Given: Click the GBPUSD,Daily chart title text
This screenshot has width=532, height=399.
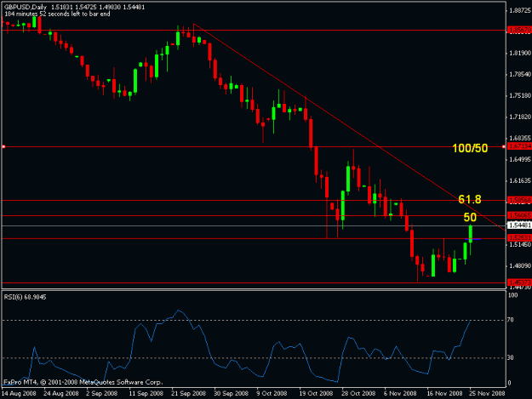Looking at the screenshot, I should [x=26, y=7].
